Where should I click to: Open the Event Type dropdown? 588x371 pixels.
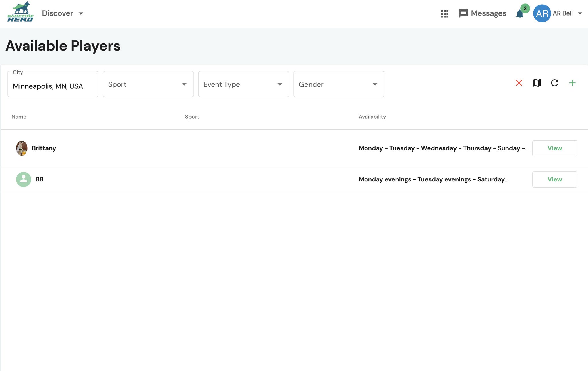tap(243, 84)
